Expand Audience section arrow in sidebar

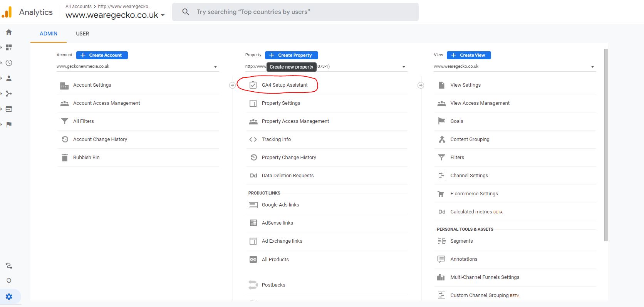coord(2,78)
